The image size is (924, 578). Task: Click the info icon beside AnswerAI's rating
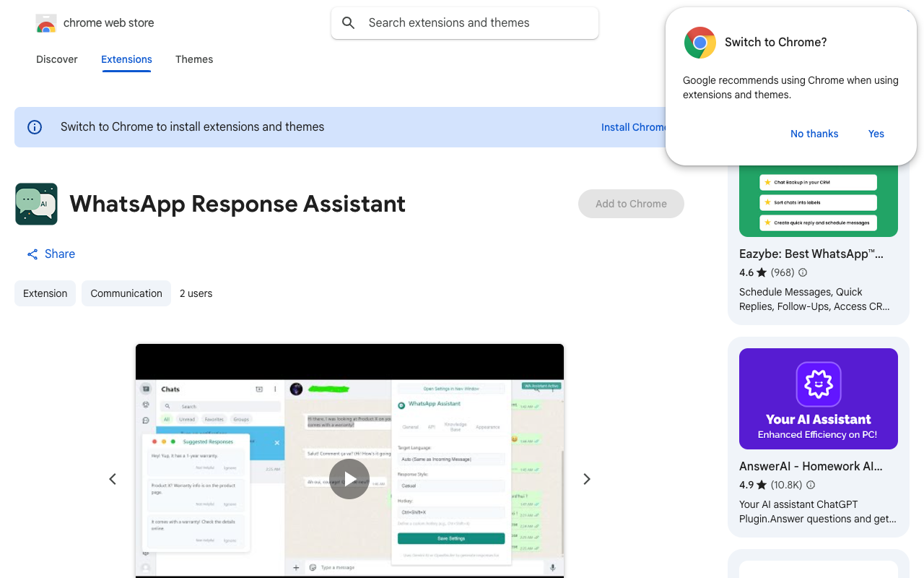[x=811, y=485]
